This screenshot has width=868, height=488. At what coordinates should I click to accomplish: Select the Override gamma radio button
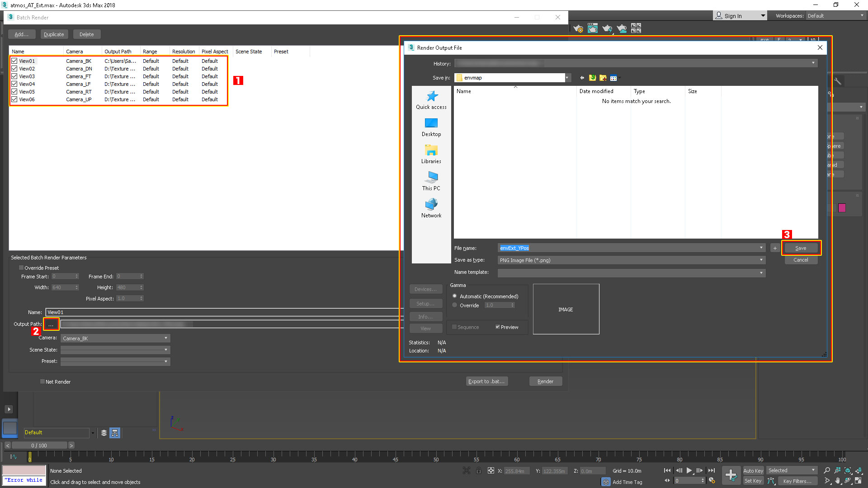coord(455,305)
